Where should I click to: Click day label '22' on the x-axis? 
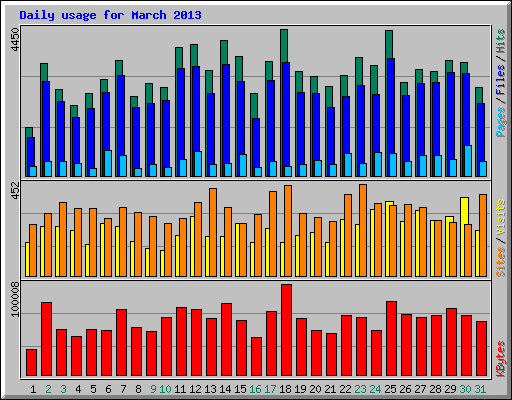(345, 389)
